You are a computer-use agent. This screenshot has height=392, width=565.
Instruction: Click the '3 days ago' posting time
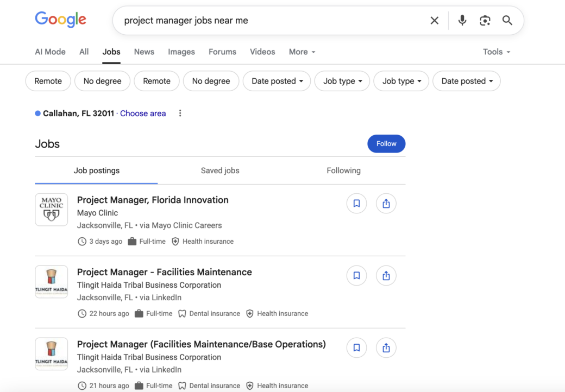click(x=105, y=242)
